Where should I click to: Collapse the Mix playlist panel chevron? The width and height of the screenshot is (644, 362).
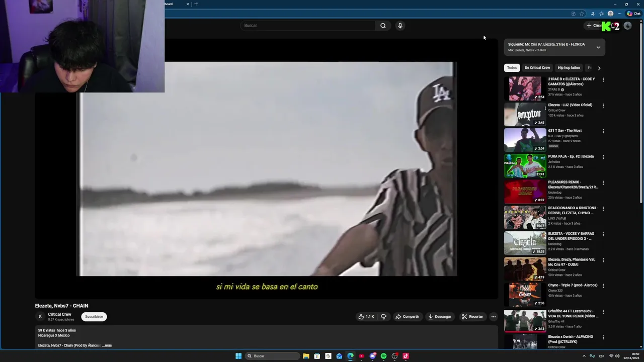pyautogui.click(x=598, y=47)
